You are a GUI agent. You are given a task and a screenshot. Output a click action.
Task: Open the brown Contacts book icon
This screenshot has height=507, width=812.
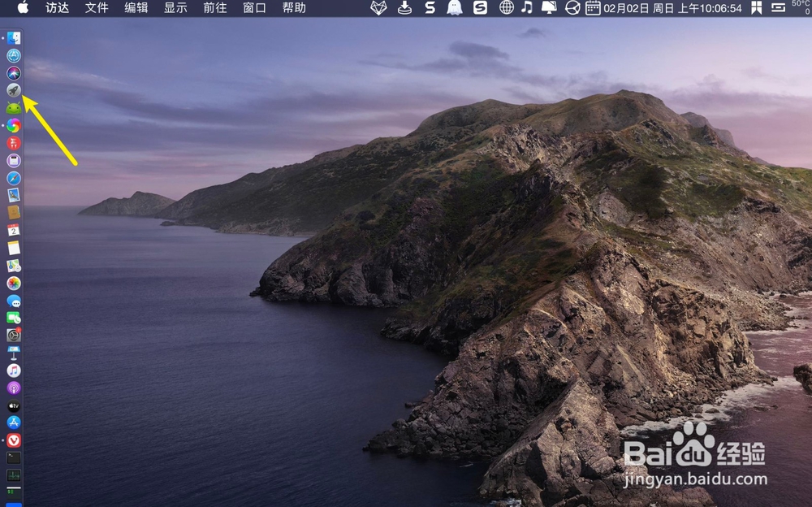(x=14, y=213)
